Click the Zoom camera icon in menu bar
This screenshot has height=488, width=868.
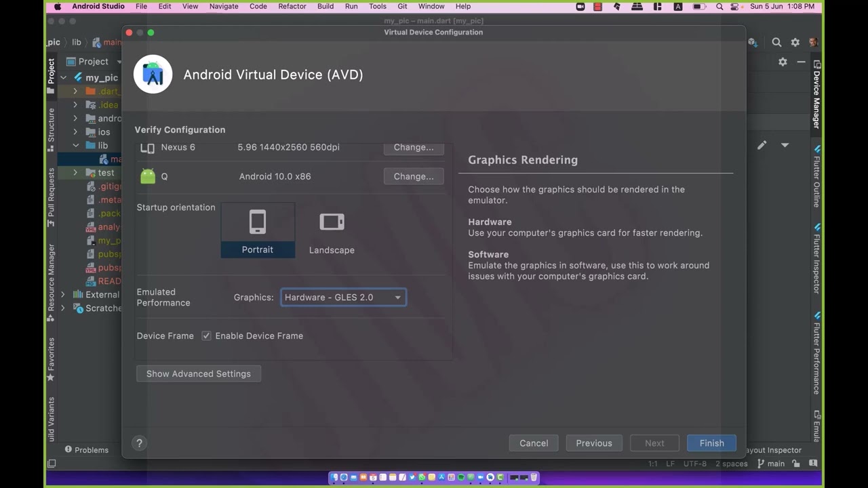coord(580,6)
